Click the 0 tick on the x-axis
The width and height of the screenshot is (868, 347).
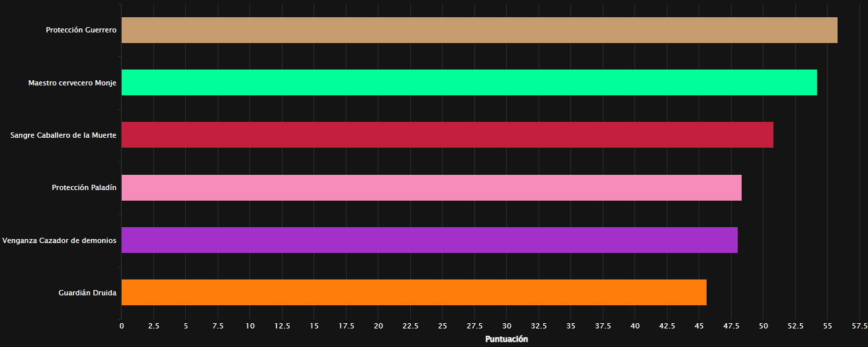pyautogui.click(x=121, y=326)
